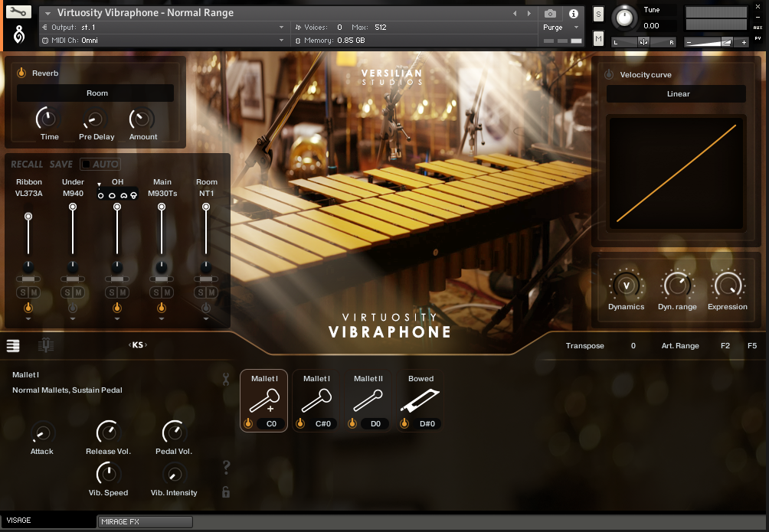The height and width of the screenshot is (532, 769).
Task: Toggle the Velocity curve power button
Action: point(609,74)
